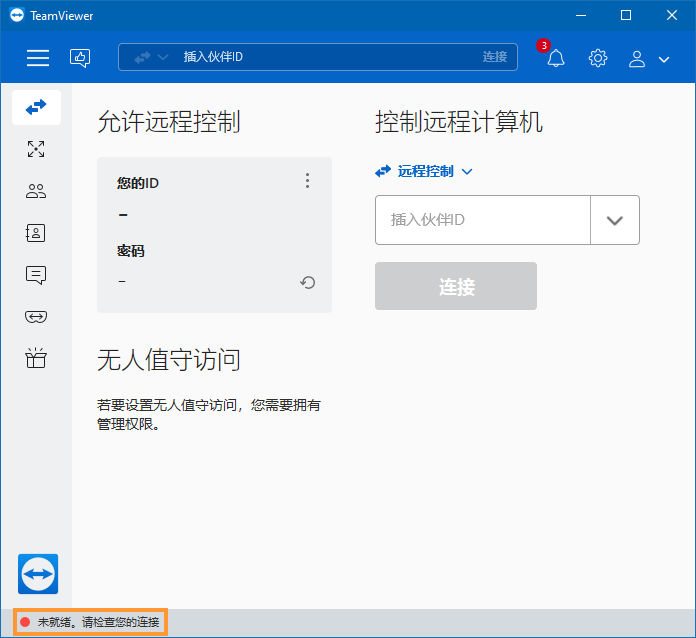Open the gift box what's new icon

(x=36, y=358)
